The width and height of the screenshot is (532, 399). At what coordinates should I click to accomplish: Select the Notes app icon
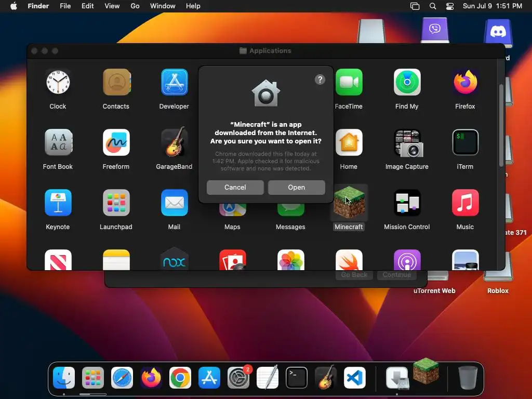(116, 260)
